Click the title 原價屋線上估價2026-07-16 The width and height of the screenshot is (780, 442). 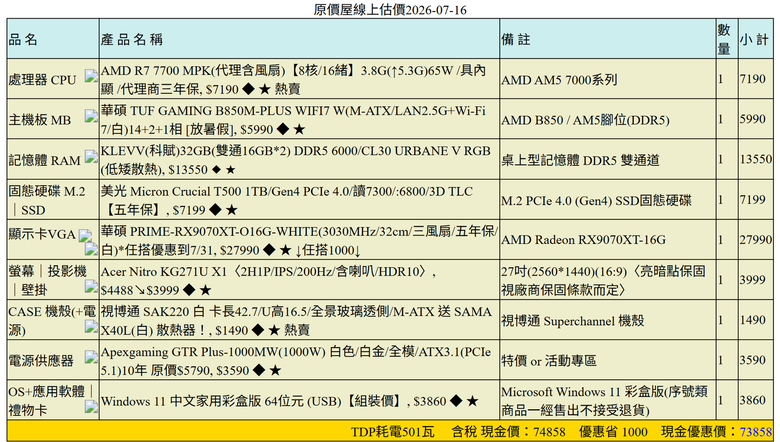(390, 9)
